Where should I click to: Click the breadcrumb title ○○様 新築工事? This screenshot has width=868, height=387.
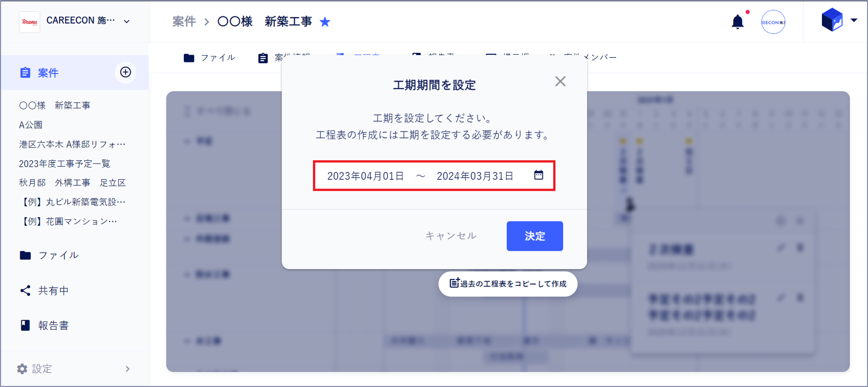[265, 21]
